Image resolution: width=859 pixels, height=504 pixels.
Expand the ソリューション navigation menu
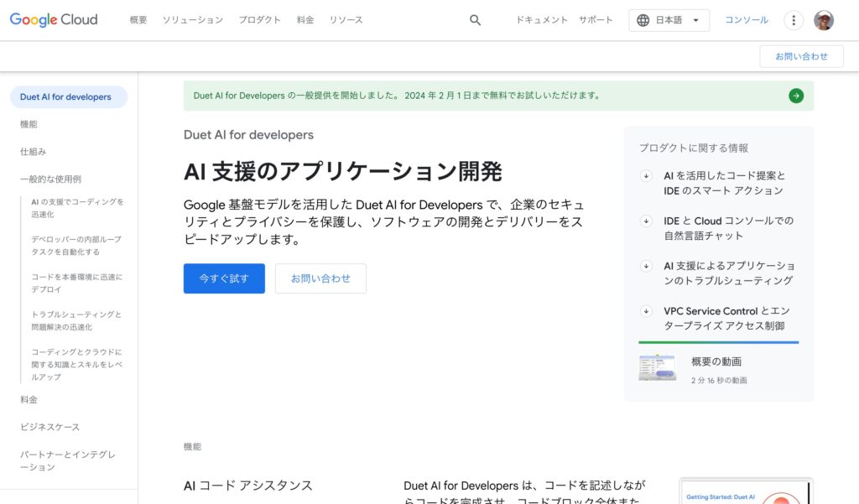coord(192,20)
